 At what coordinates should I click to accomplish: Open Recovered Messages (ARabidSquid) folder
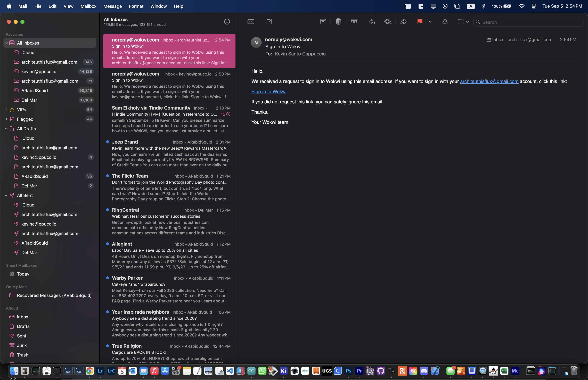coord(50,296)
